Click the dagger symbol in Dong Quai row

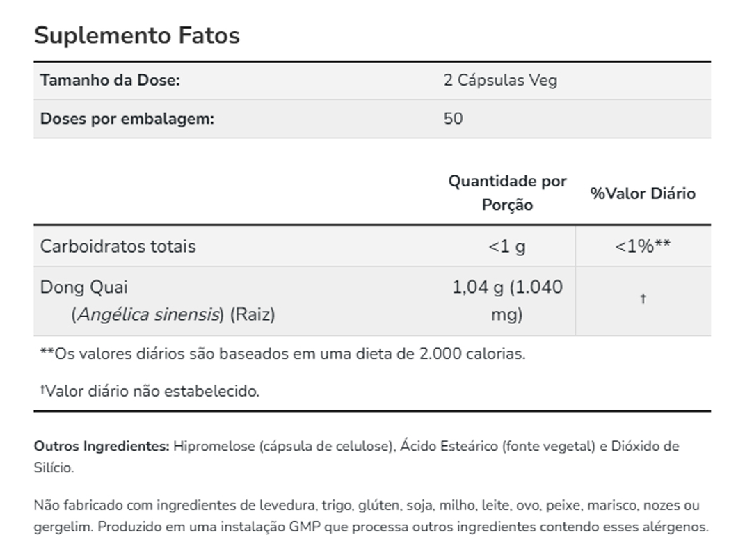[x=643, y=299]
